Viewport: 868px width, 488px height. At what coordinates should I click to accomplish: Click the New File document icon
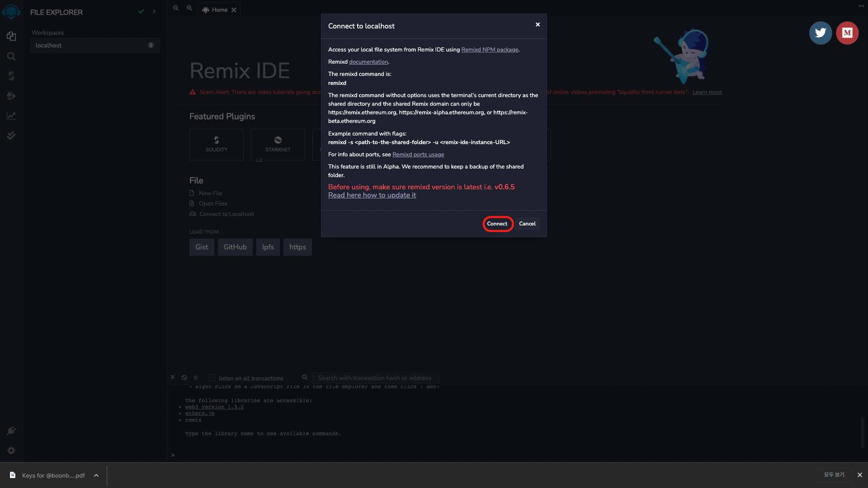[x=192, y=193]
